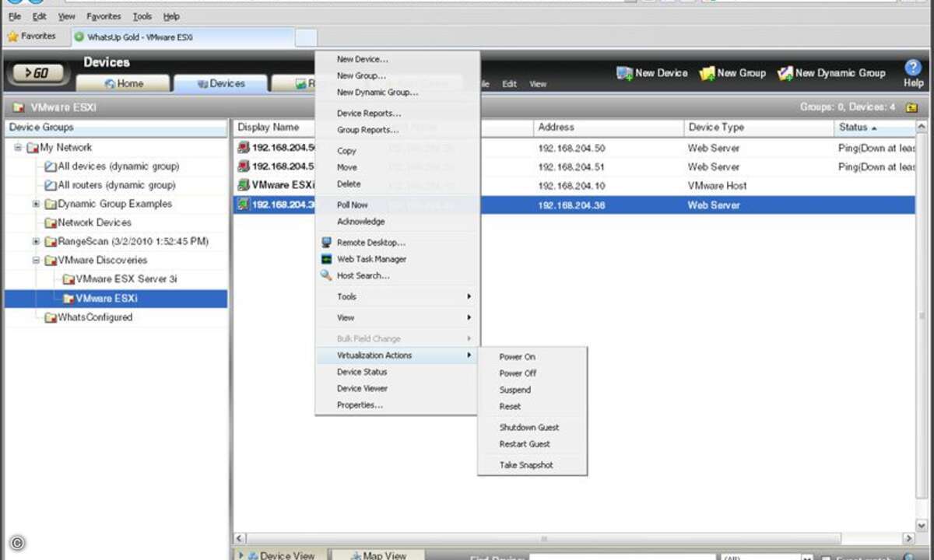
Task: Select the Network Devices group
Action: [94, 222]
